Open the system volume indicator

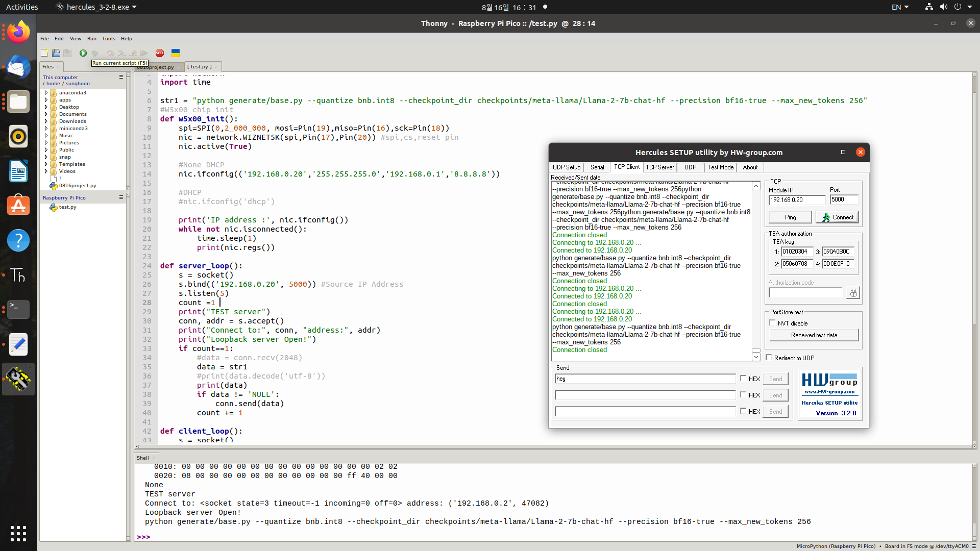(x=943, y=7)
